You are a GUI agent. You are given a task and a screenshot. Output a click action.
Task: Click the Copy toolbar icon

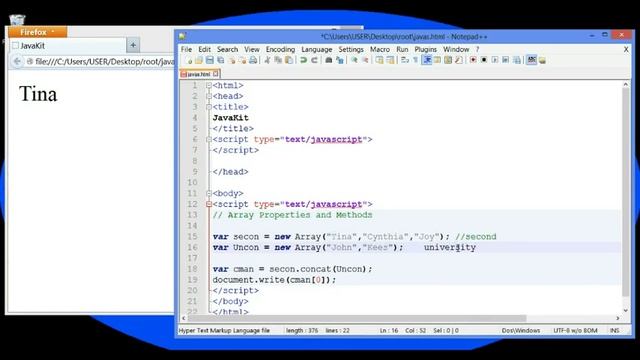[x=278, y=60]
